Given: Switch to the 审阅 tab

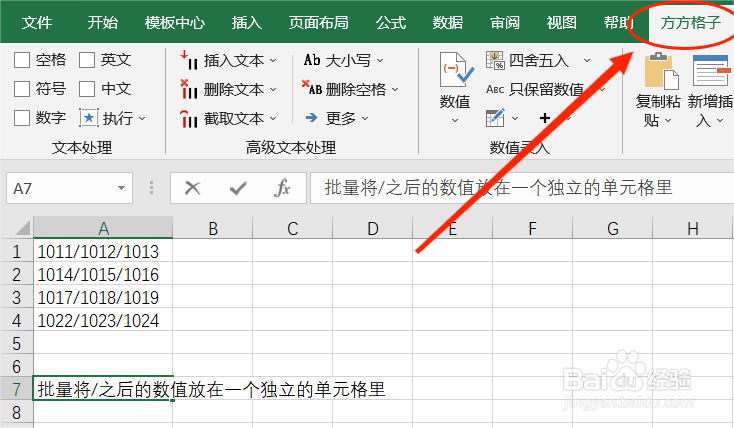Looking at the screenshot, I should click(505, 22).
